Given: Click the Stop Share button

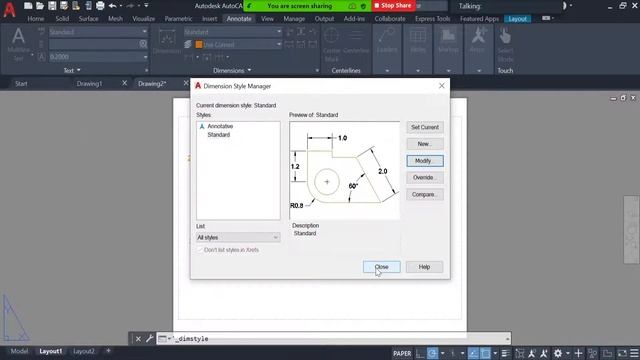Looking at the screenshot, I should point(393,6).
